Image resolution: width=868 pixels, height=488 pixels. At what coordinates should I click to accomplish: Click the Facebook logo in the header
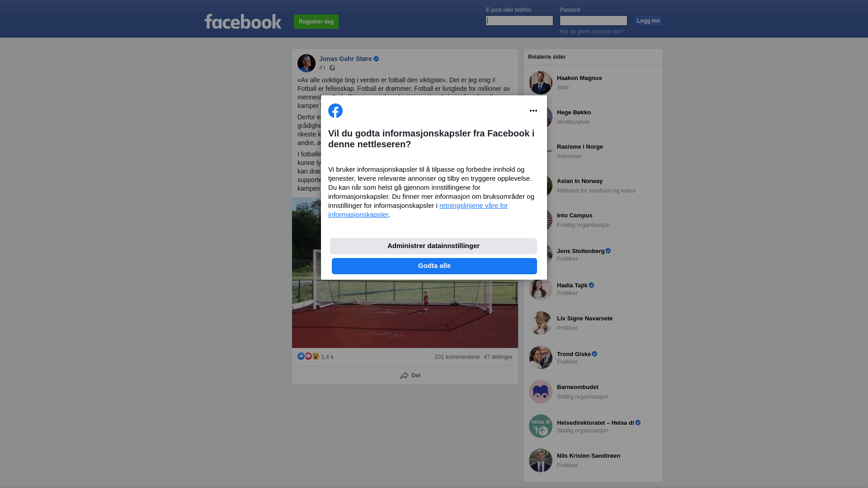click(x=243, y=21)
